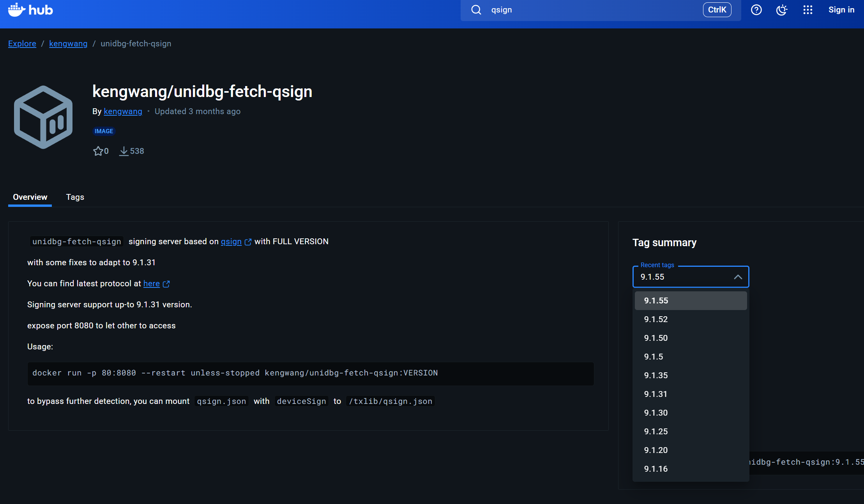864x504 pixels.
Task: Switch to the Tags tab
Action: pyautogui.click(x=75, y=197)
